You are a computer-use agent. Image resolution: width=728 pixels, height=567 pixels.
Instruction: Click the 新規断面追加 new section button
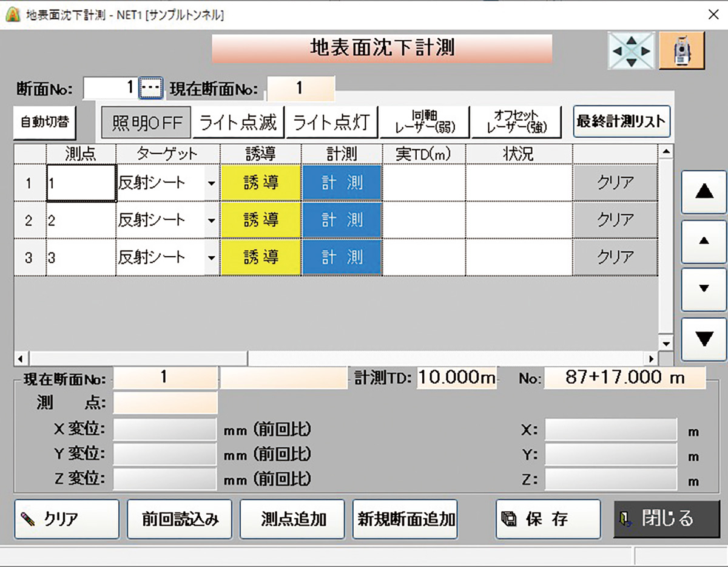click(404, 519)
